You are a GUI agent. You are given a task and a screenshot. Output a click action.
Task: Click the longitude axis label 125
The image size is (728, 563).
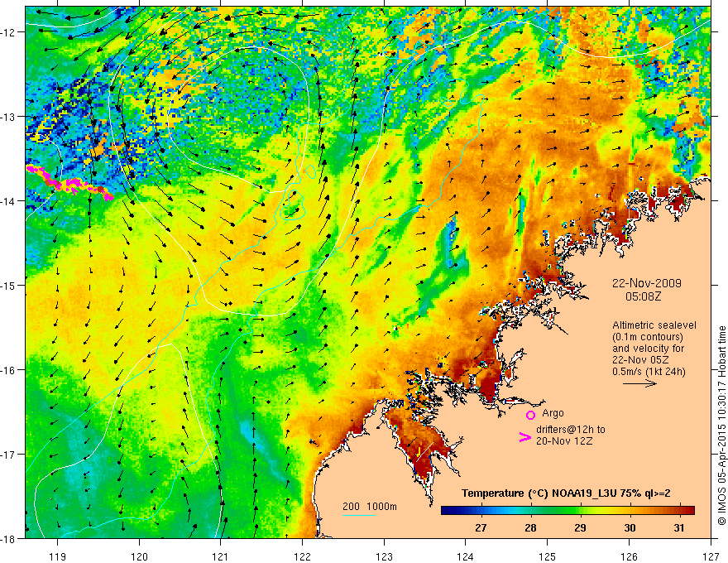(x=548, y=556)
